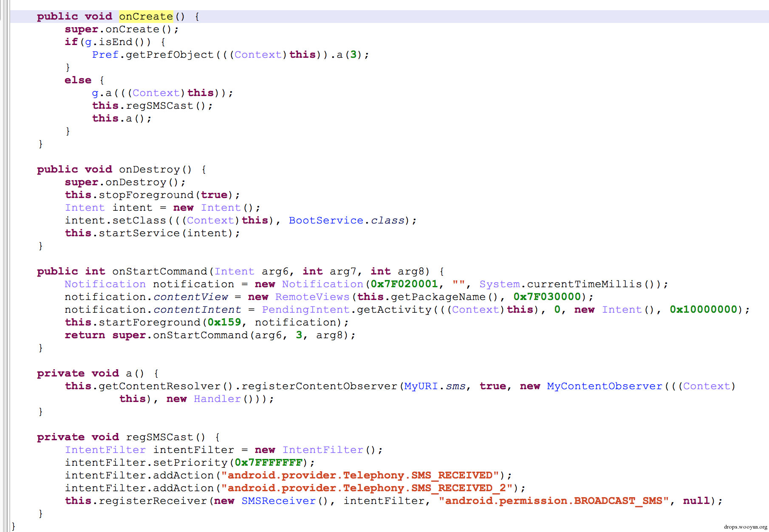Click MyContentObserver class name
The image size is (769, 532).
[x=605, y=386]
